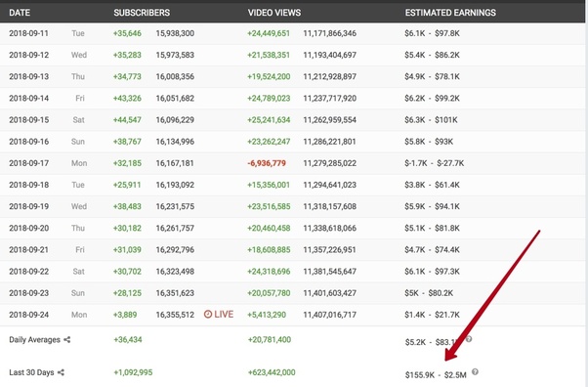Open help icon next to $155.9K - $2.5M
The height and width of the screenshot is (387, 588).
(x=475, y=371)
